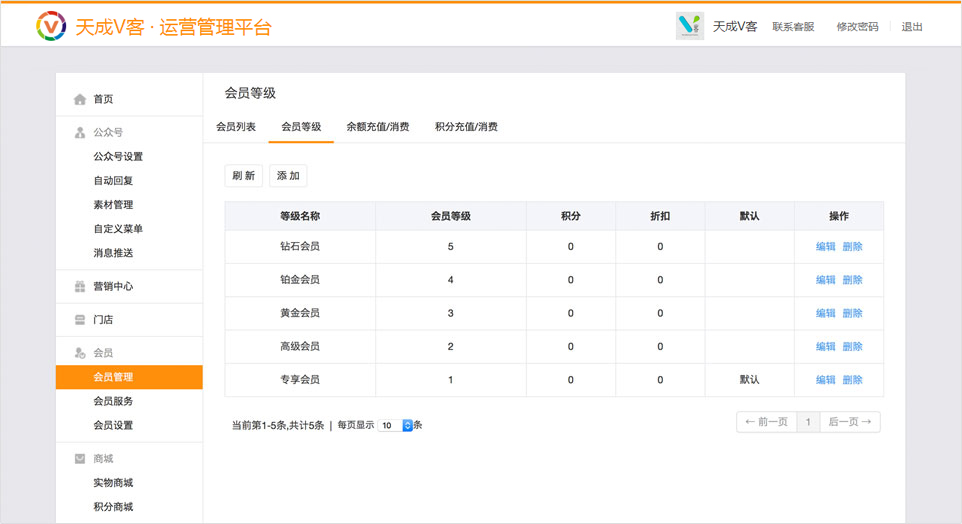The image size is (962, 524).
Task: Open the 每页显示 page size dropdown
Action: pyautogui.click(x=396, y=425)
